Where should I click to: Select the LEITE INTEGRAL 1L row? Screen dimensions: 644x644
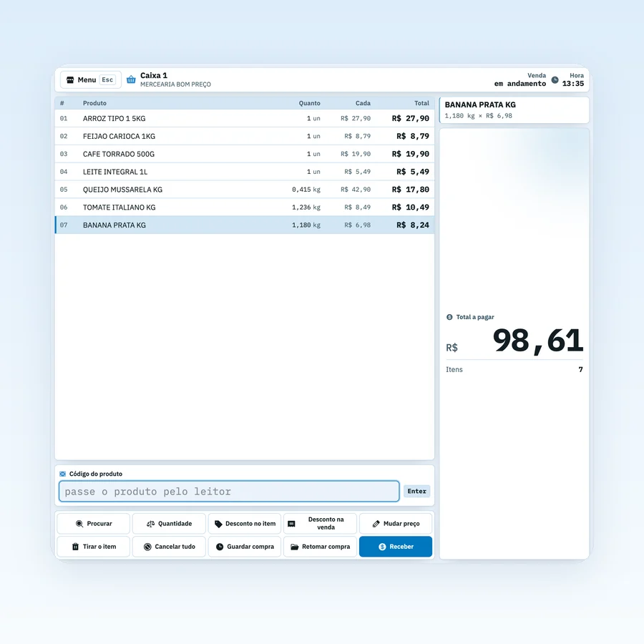coord(245,172)
